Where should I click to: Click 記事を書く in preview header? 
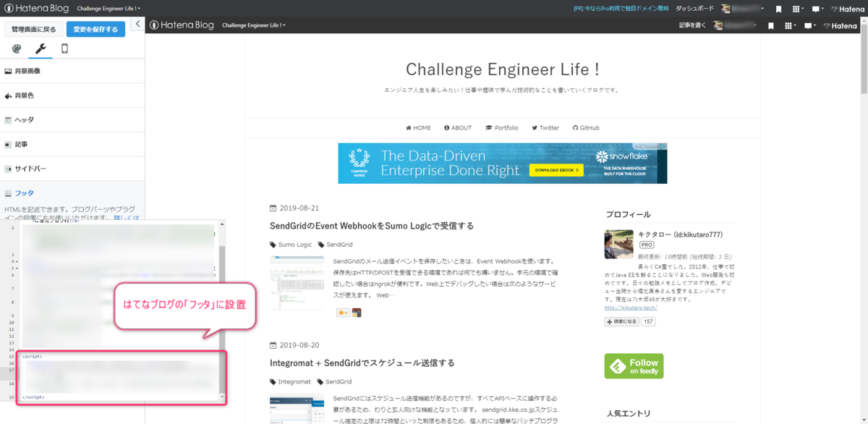692,25
